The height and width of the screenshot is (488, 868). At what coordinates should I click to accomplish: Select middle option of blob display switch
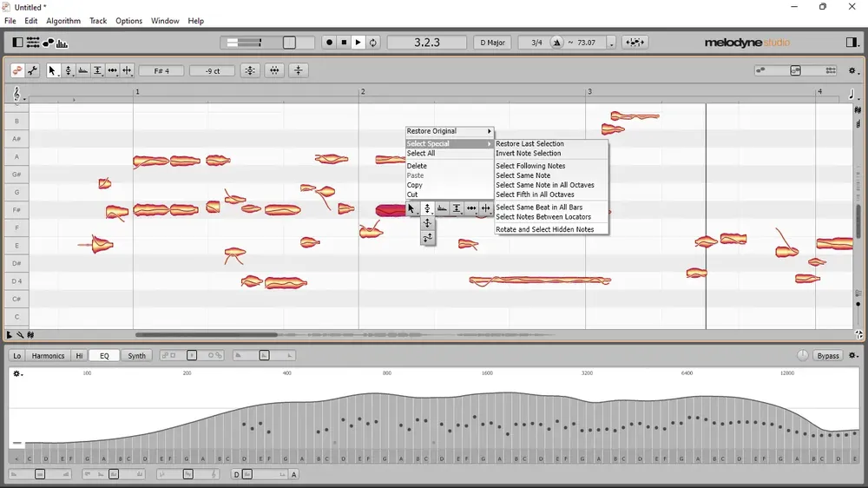[x=795, y=70]
